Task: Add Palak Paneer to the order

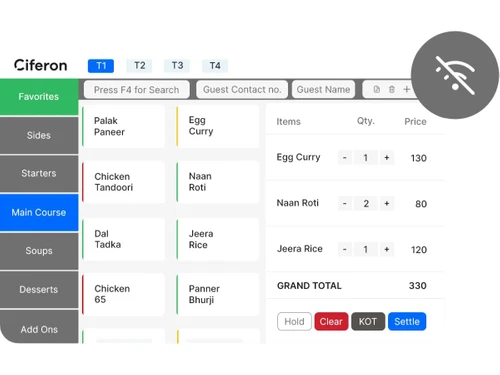Action: (123, 126)
